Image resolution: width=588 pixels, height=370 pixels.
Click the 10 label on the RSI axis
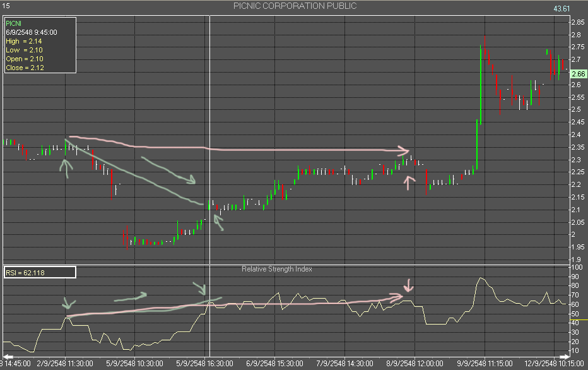point(575,351)
